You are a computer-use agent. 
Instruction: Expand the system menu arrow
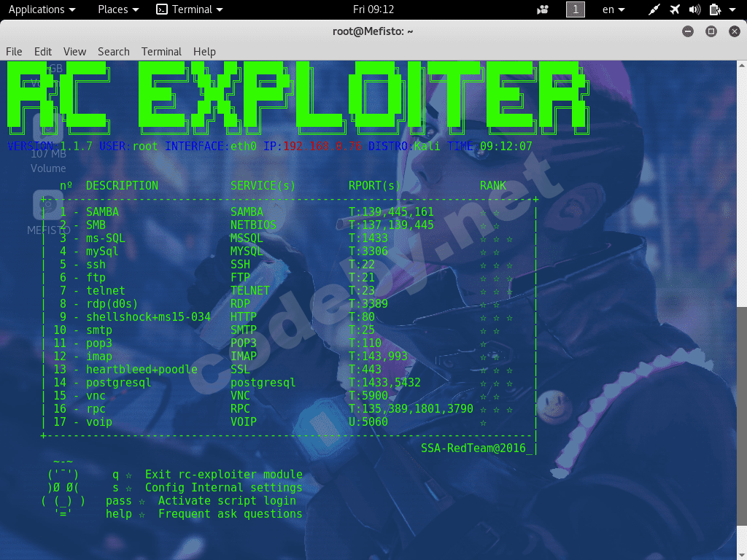click(732, 9)
